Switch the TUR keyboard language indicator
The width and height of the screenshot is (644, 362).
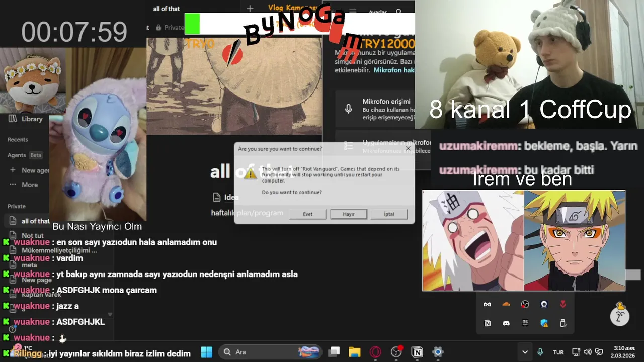click(558, 352)
